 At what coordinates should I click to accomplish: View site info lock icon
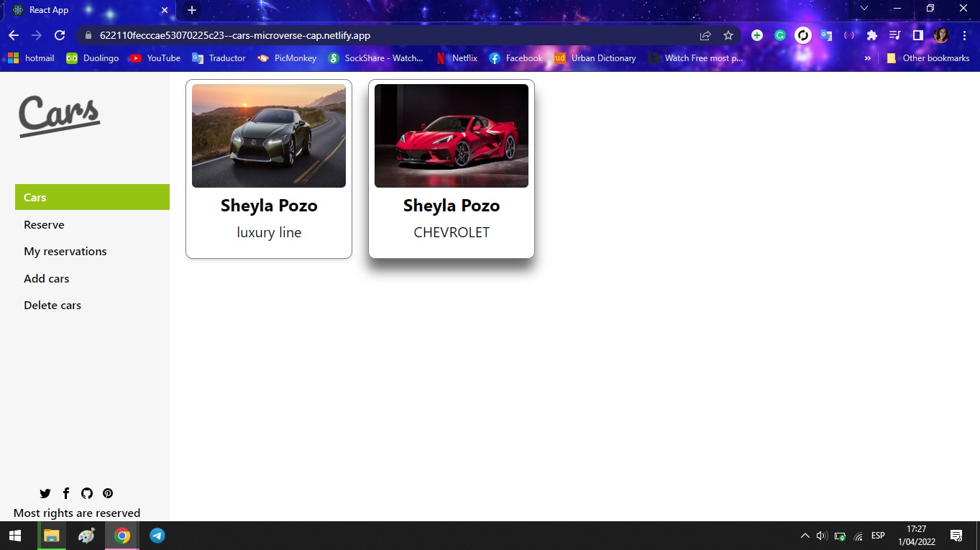point(88,35)
